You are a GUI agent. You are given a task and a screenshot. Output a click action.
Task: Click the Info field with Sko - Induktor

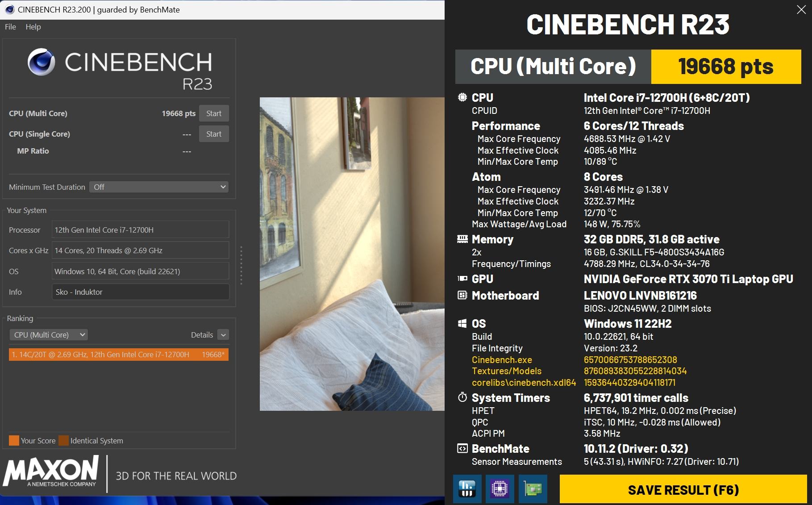140,292
